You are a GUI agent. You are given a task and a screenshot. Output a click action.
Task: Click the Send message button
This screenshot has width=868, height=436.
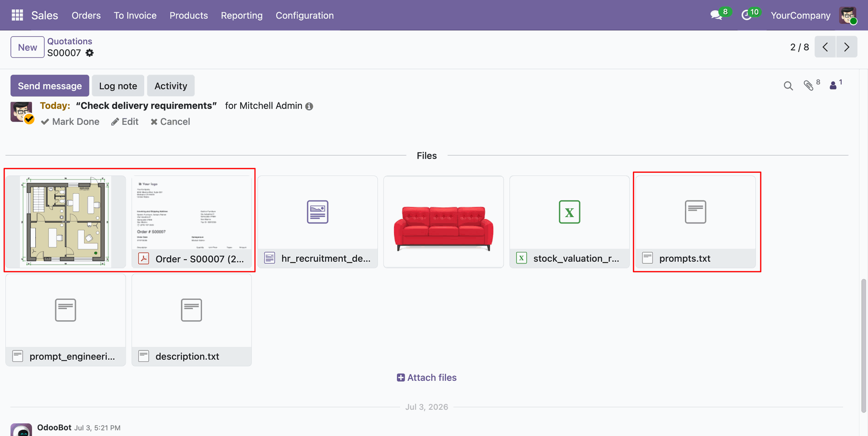pyautogui.click(x=50, y=86)
